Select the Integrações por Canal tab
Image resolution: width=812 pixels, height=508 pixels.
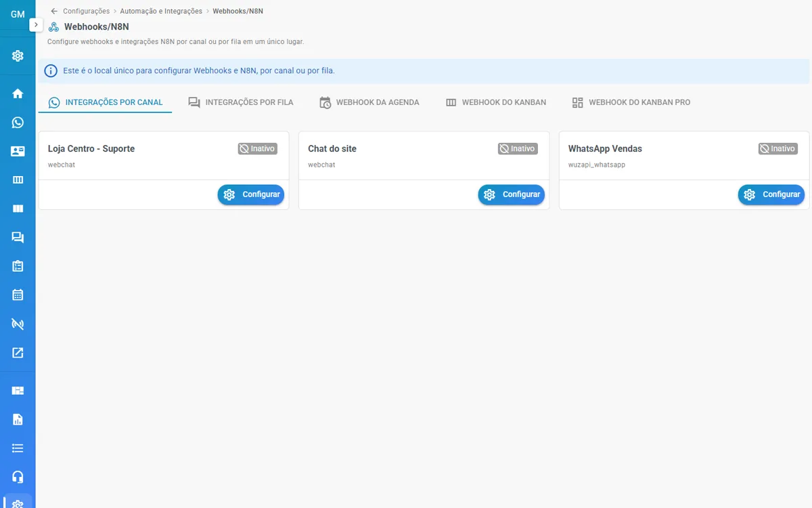[106, 102]
